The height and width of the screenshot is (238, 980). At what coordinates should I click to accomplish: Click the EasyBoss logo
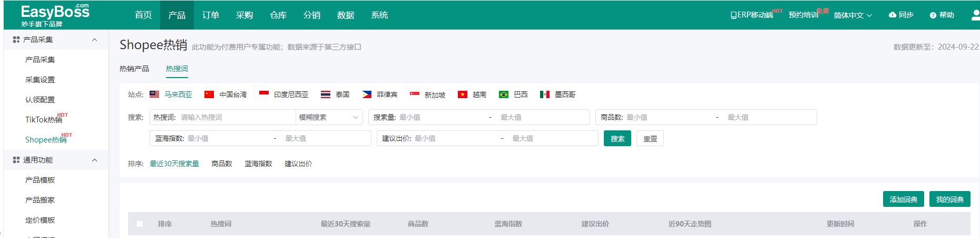point(55,15)
